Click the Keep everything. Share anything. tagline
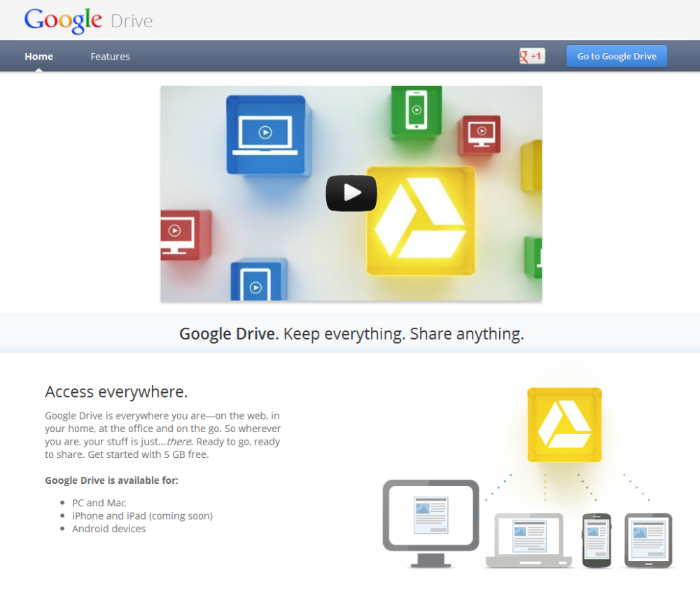This screenshot has height=612, width=700. [404, 334]
